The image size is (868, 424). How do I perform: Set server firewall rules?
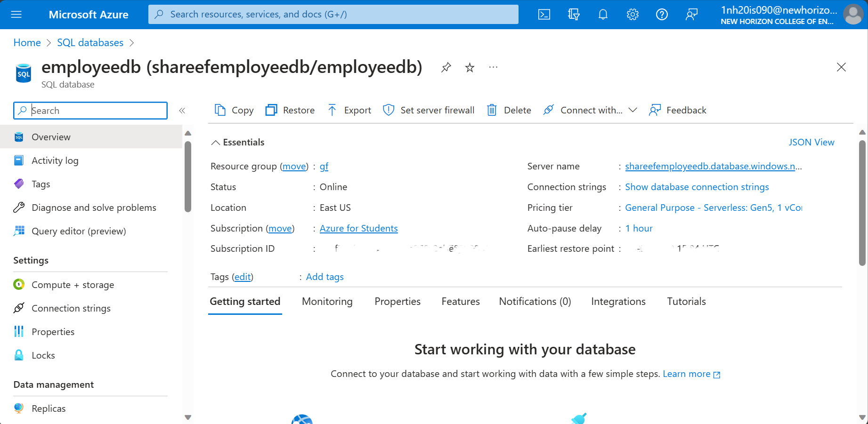[429, 110]
